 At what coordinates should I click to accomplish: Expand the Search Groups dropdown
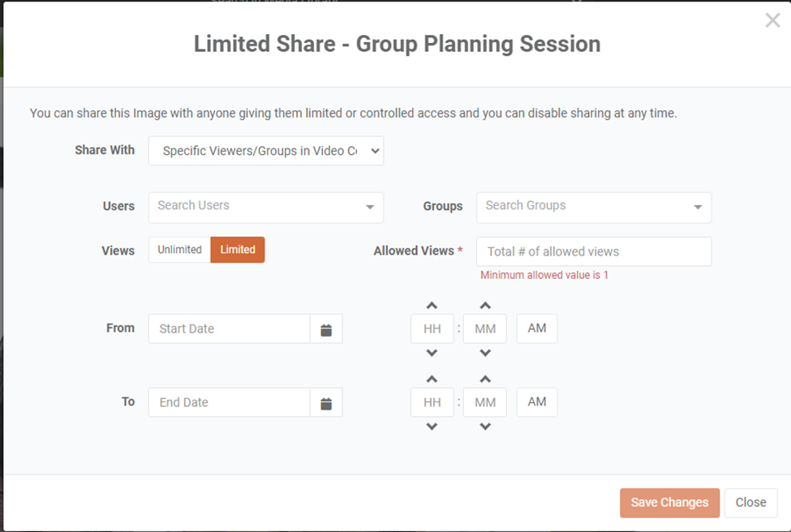698,208
